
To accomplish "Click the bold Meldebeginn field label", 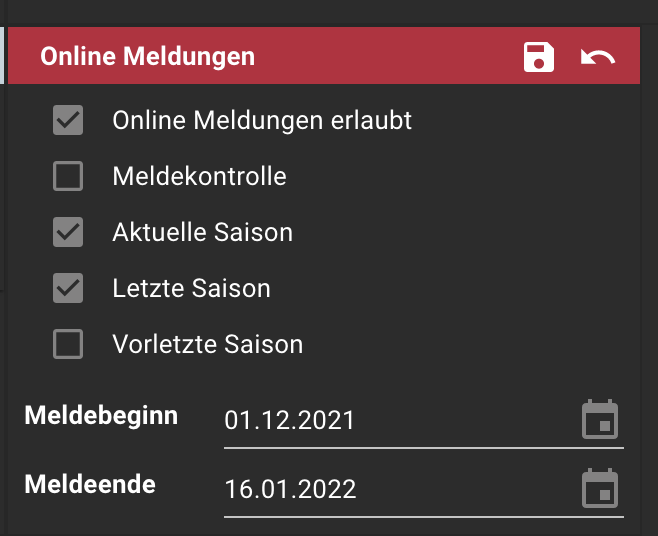I will 101,416.
